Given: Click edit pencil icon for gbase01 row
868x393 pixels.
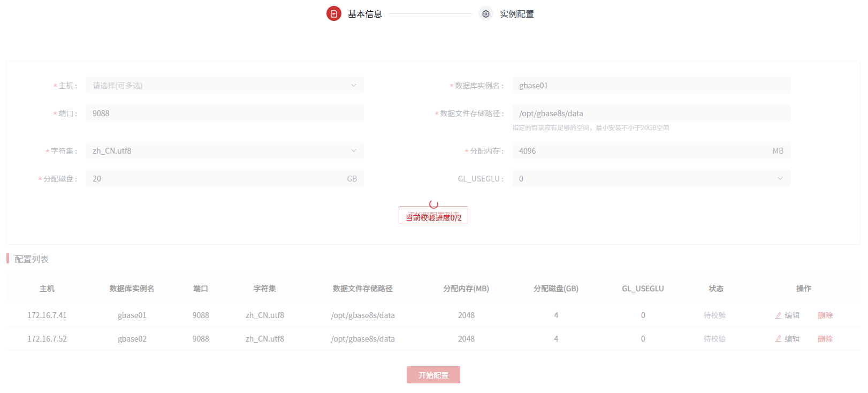Looking at the screenshot, I should coord(778,315).
